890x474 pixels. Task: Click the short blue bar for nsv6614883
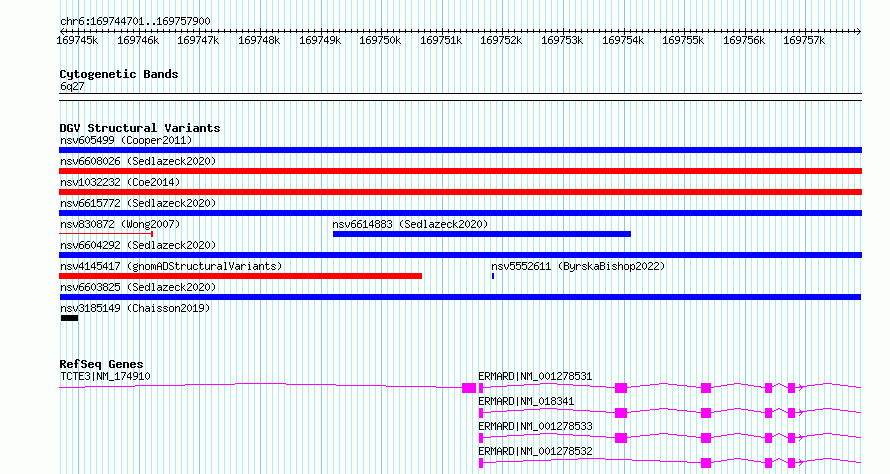pyautogui.click(x=482, y=234)
